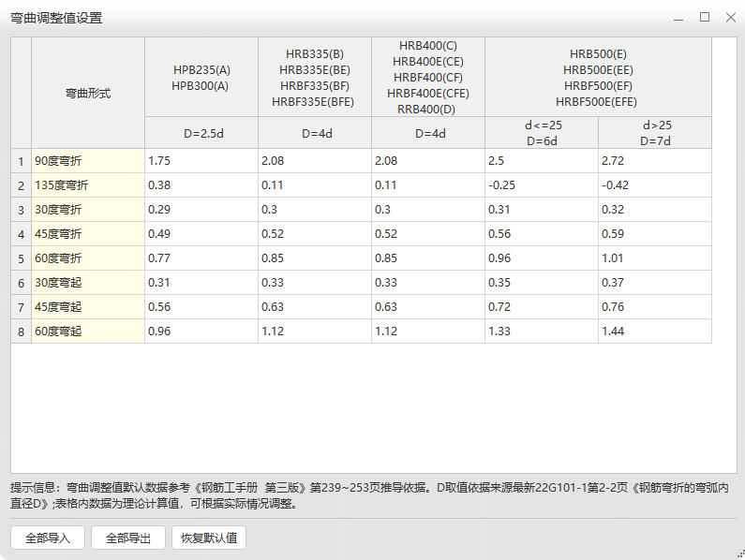Edit 45度弯折 value 0.49 under HPB235(A)
Screen dimensions: 745x560
click(x=201, y=234)
